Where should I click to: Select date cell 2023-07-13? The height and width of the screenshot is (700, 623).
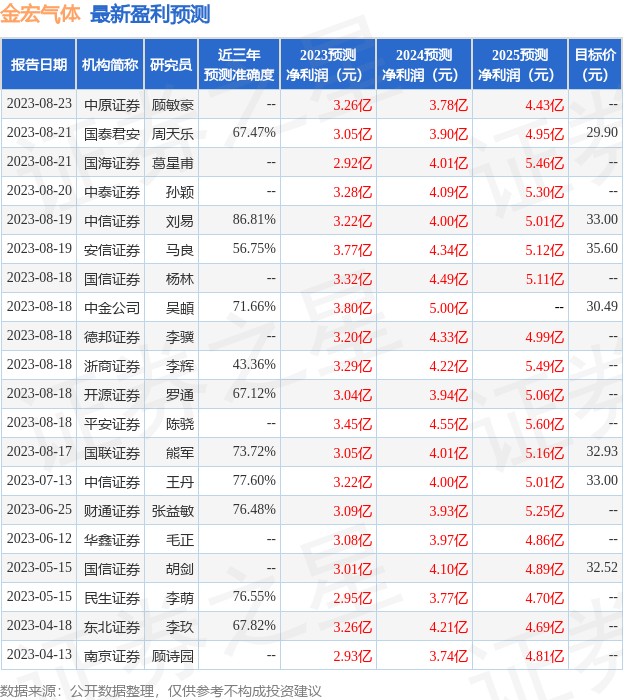click(x=39, y=481)
